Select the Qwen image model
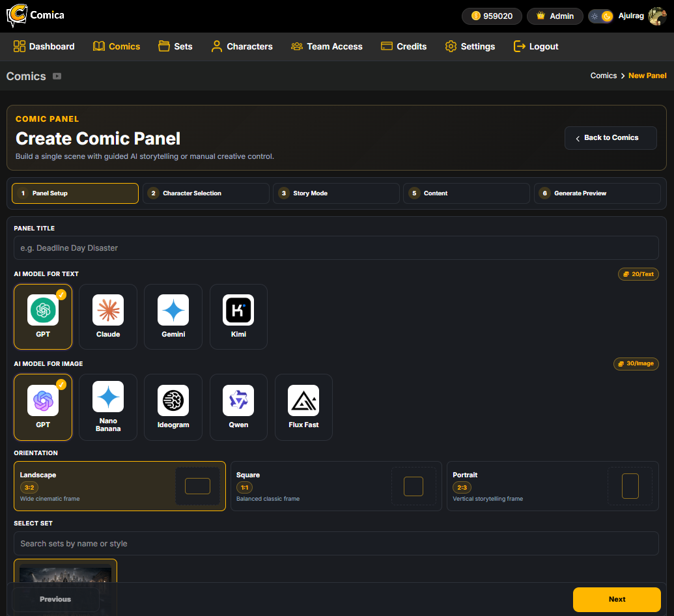674x616 pixels. pyautogui.click(x=238, y=407)
